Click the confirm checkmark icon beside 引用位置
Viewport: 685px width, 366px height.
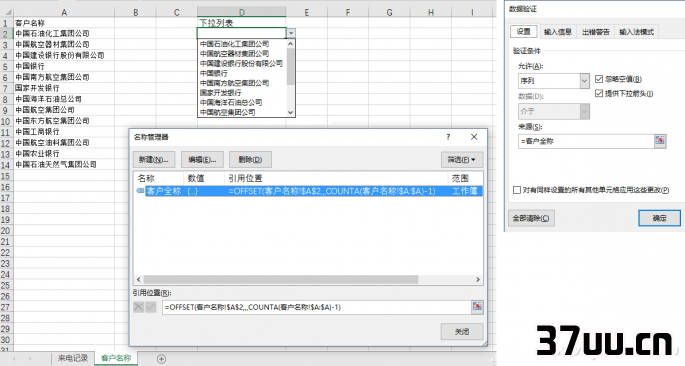click(x=151, y=307)
